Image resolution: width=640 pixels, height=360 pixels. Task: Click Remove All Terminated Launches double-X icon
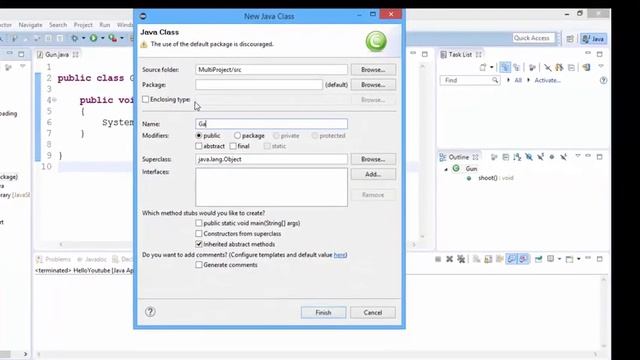[x=461, y=259]
